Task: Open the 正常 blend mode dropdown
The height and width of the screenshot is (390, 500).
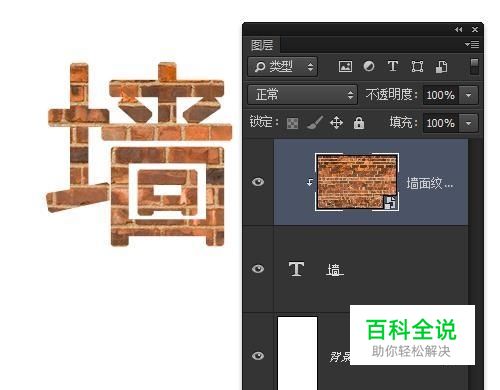Action: tap(302, 95)
